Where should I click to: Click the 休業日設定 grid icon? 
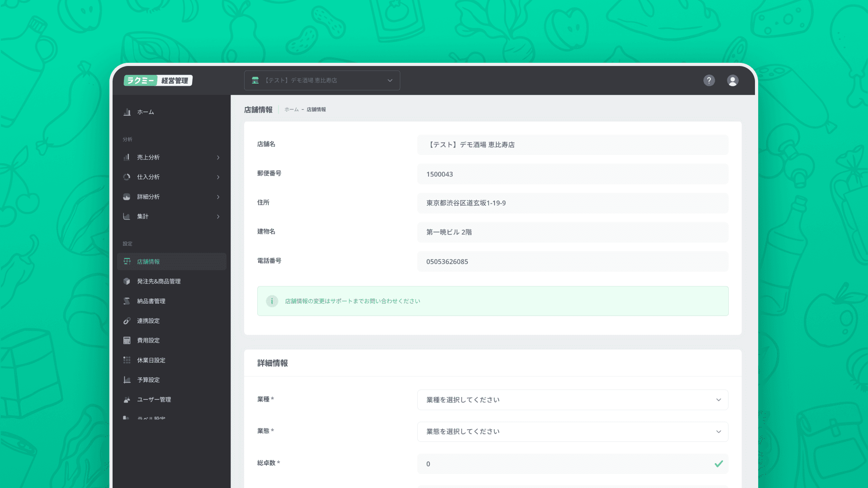point(127,360)
